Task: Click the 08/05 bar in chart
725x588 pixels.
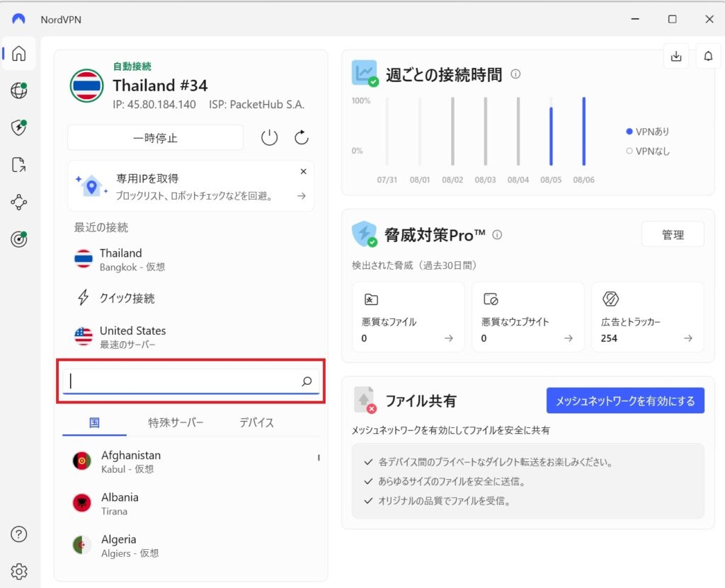Action: [x=551, y=136]
